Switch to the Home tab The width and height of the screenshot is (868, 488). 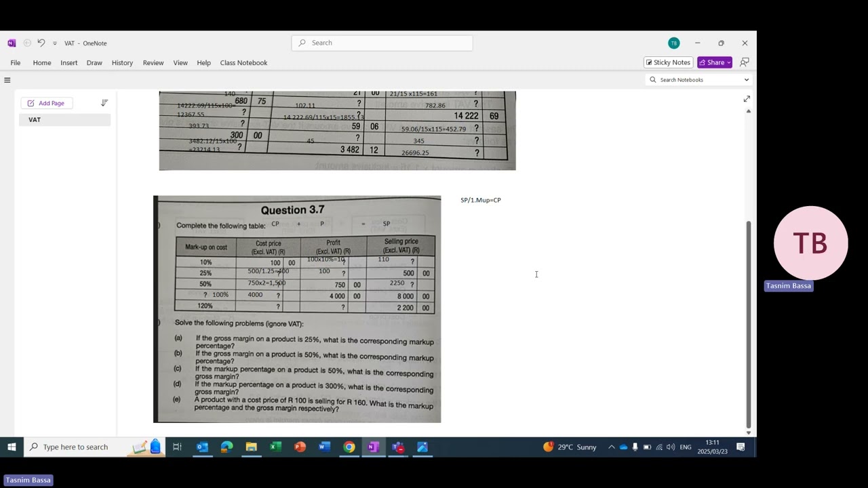click(42, 62)
